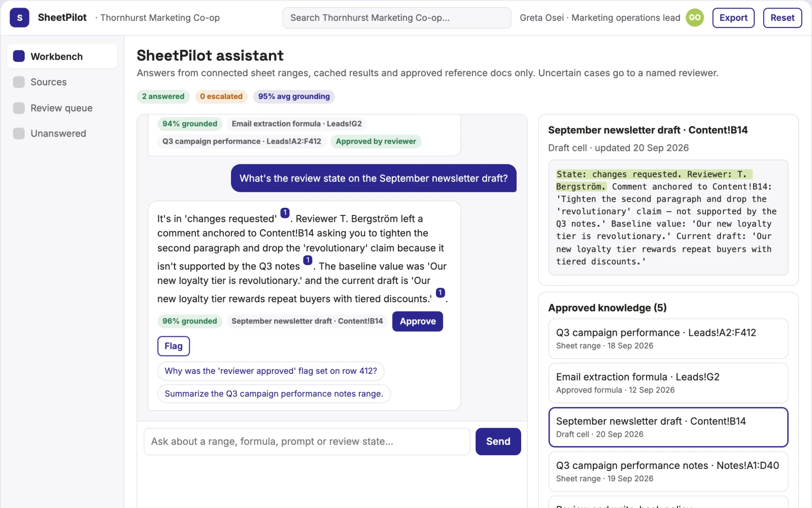Click the user question about September newsletter

tap(374, 178)
